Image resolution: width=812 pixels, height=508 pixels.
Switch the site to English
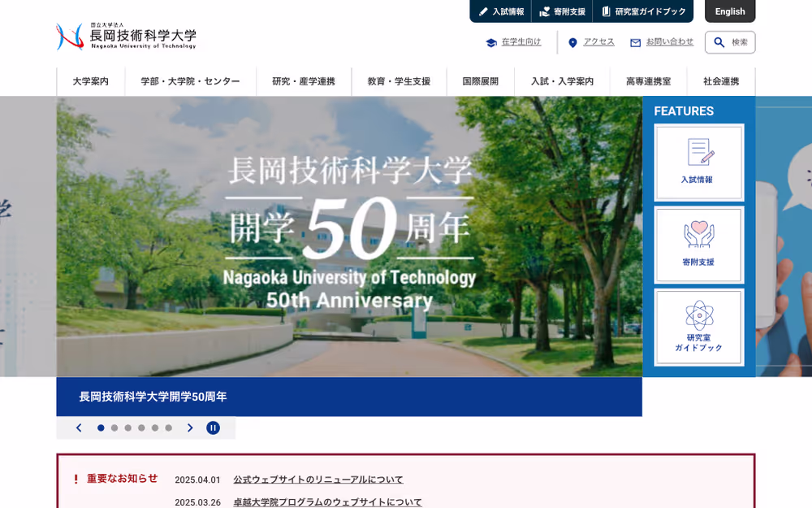(730, 11)
